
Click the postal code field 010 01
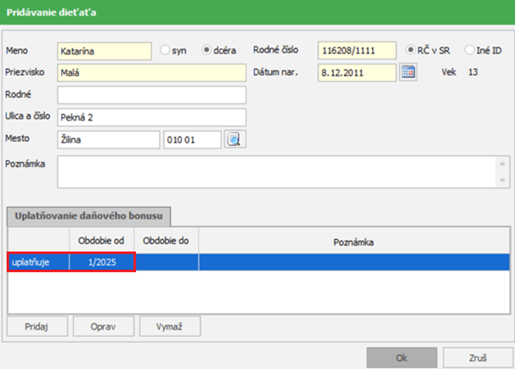[192, 139]
